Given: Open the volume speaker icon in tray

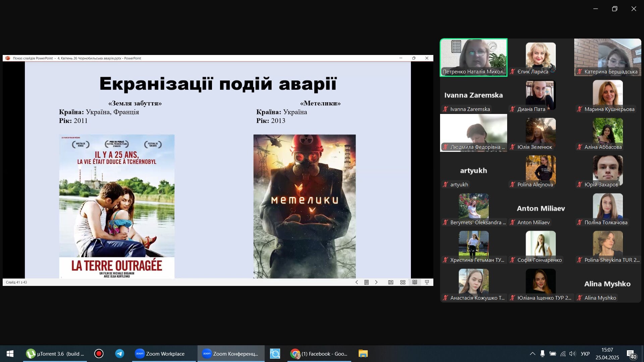Looking at the screenshot, I should 573,354.
